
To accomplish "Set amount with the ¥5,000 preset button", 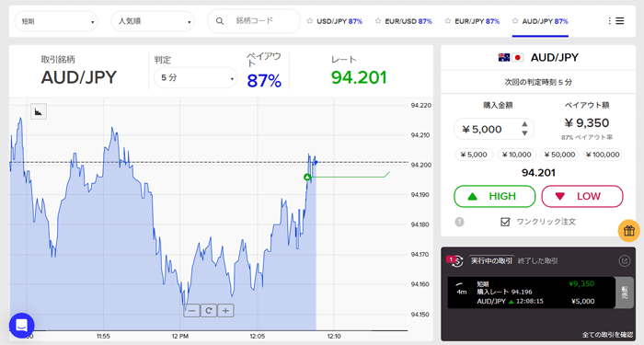I will 474,155.
